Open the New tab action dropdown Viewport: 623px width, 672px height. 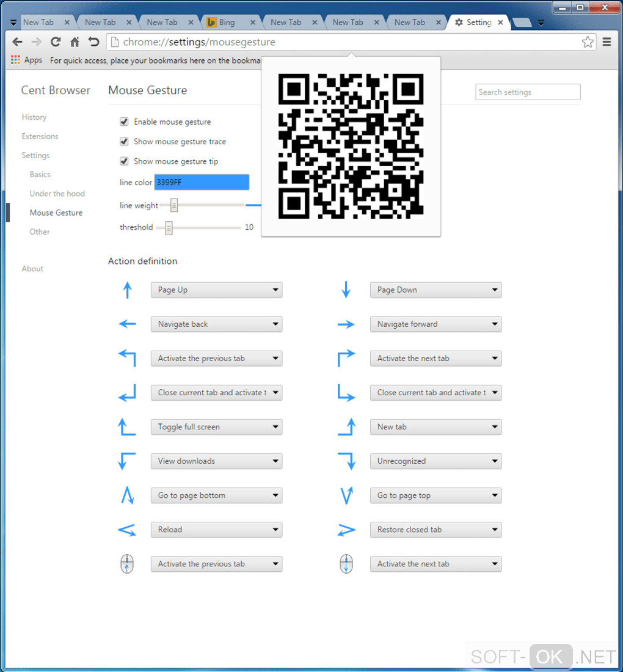pos(435,427)
